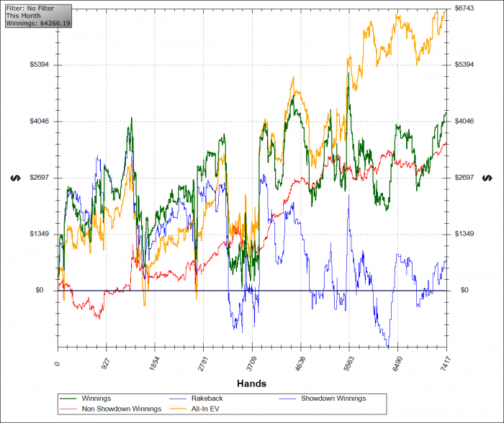Click the $2697 label on left axis
Screen dimensions: 504x423
coord(39,178)
